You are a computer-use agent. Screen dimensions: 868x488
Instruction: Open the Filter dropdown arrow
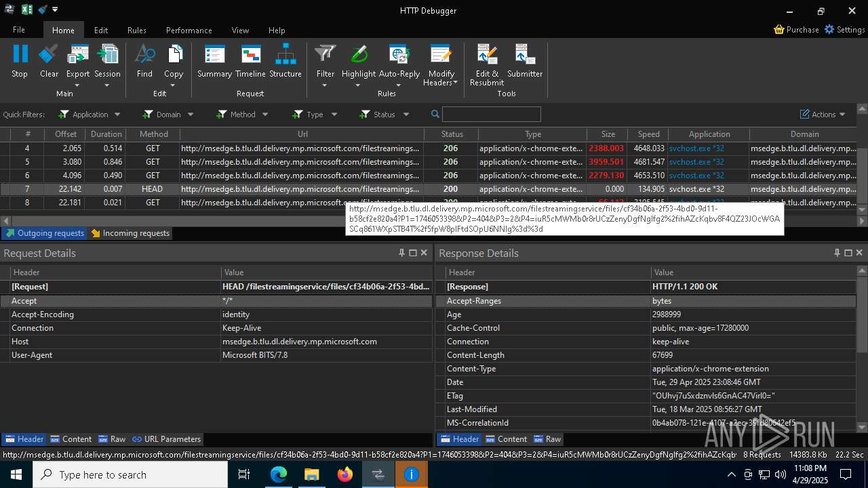325,85
